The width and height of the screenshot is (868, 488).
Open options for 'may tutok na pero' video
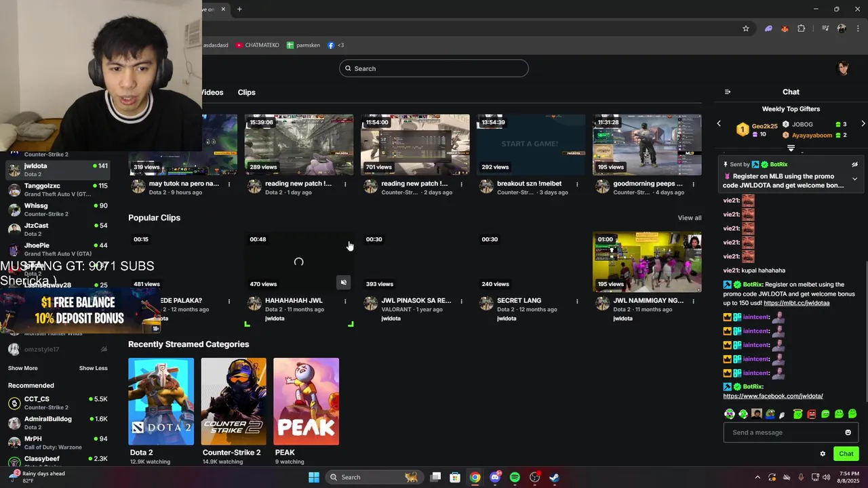click(x=229, y=184)
